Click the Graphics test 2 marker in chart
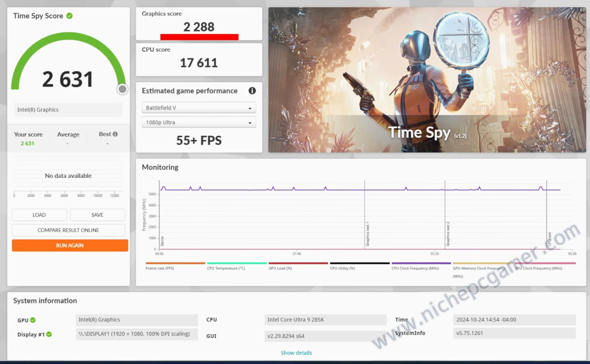The width and height of the screenshot is (590, 364). pos(448,234)
